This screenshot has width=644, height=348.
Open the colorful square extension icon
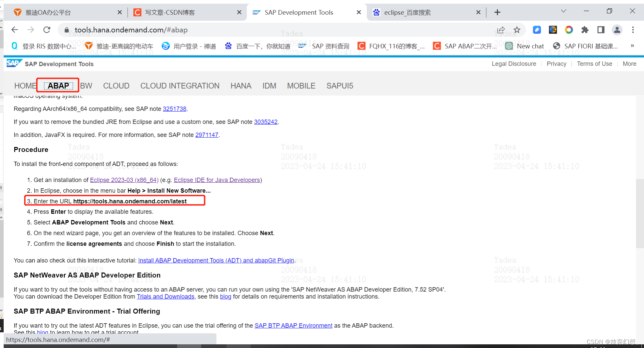[553, 30]
